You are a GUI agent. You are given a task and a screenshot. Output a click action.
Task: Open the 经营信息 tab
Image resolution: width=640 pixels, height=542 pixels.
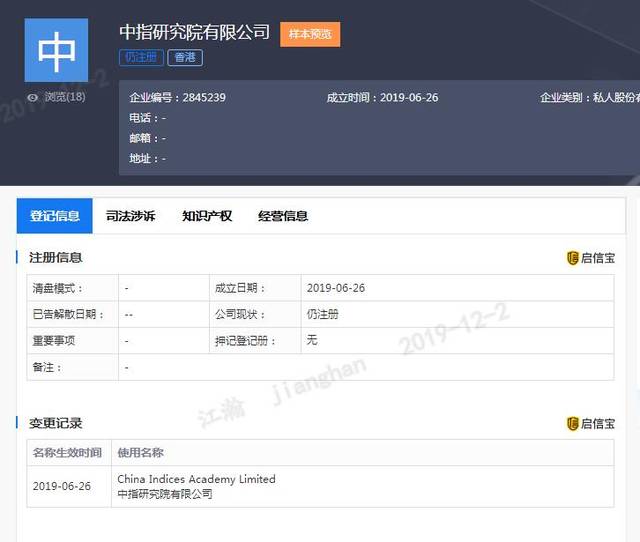(283, 216)
